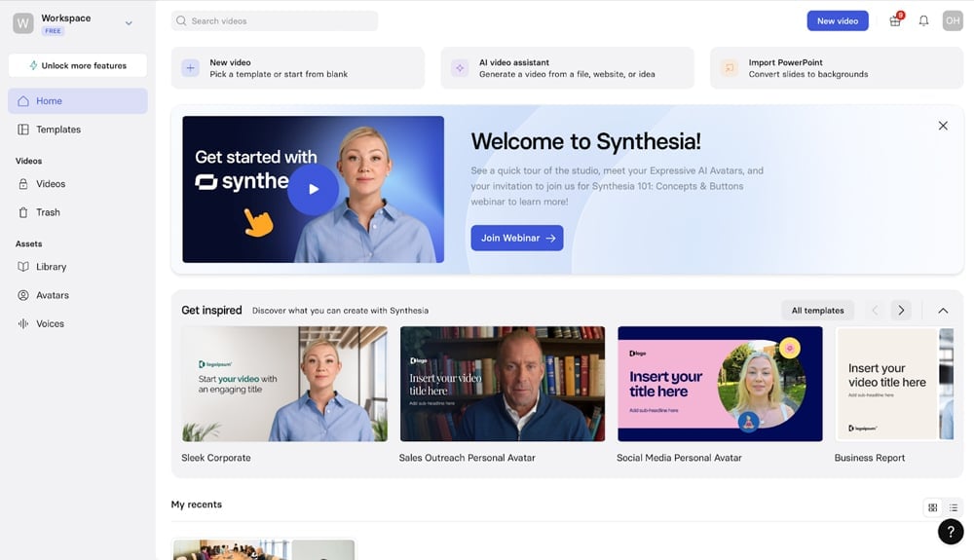Image resolution: width=974 pixels, height=560 pixels.
Task: Click the sparkle icon of AI video assistant
Action: 460,67
